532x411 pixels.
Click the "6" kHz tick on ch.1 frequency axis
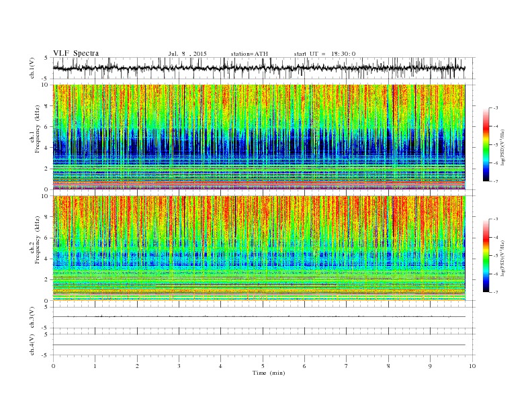47,127
